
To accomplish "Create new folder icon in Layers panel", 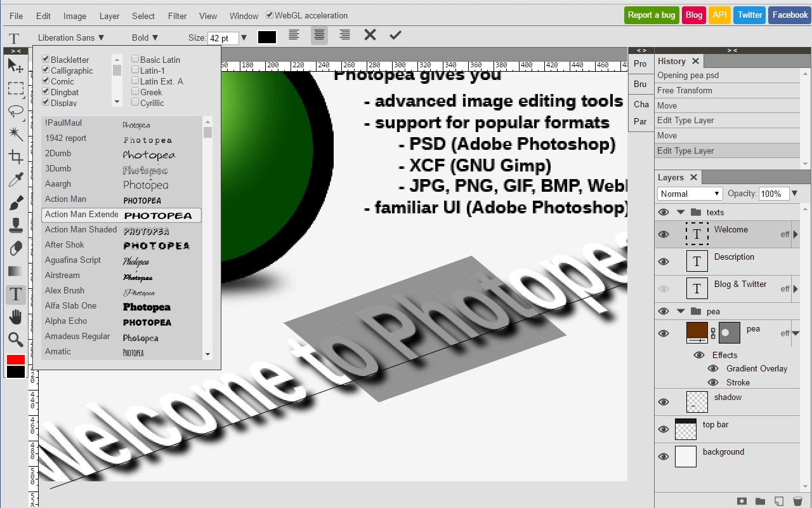I will (761, 502).
